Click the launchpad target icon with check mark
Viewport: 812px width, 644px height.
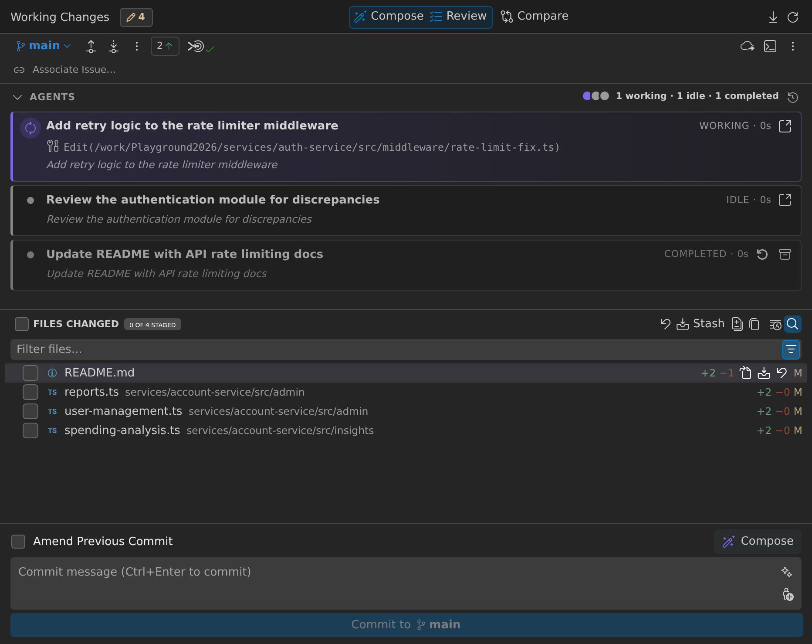point(201,46)
